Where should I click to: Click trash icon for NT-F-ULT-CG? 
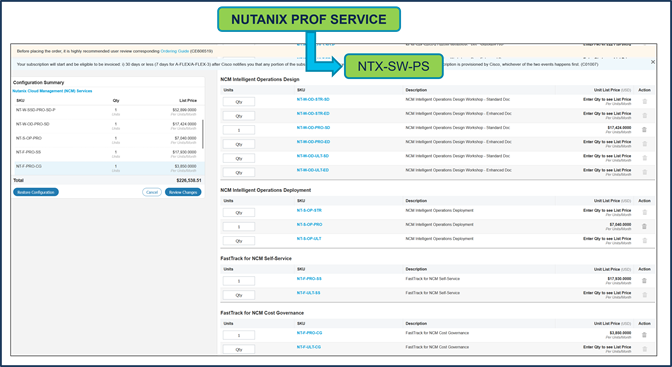[644, 349]
